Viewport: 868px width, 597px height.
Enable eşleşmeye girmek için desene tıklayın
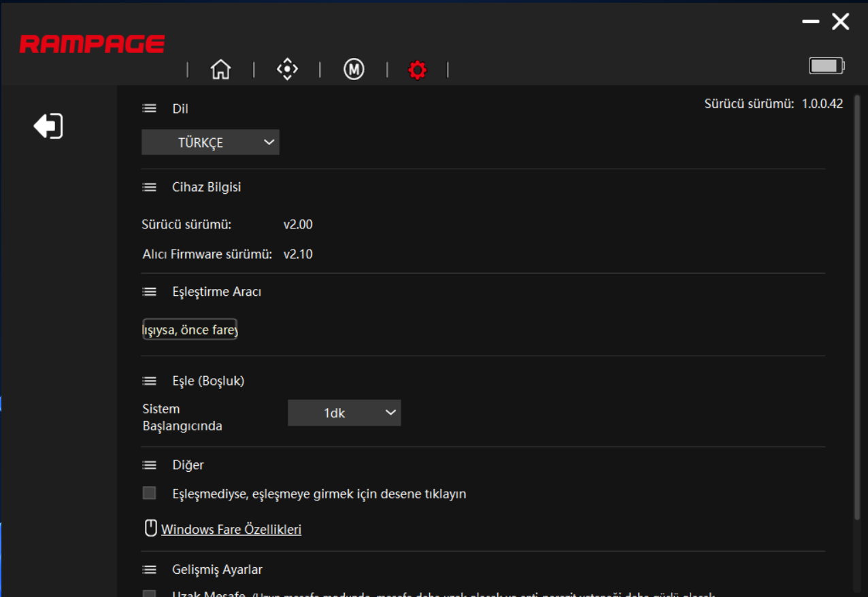coord(149,493)
